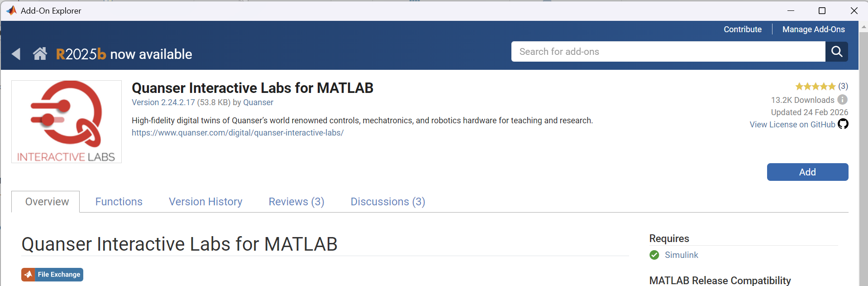Image resolution: width=868 pixels, height=286 pixels.
Task: Click the green Simulink requirement checkmark
Action: [x=653, y=255]
